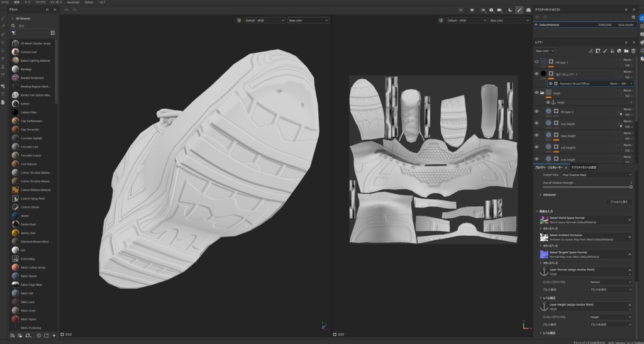This screenshot has height=344, width=644.
Task: Add a mask to the selected layer
Action: click(x=597, y=51)
